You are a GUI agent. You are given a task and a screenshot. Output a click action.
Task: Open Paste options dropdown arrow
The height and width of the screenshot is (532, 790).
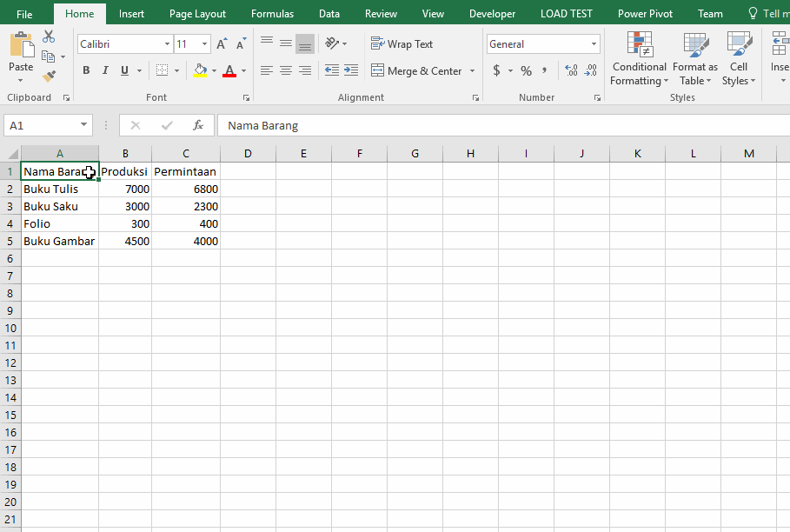pos(21,81)
